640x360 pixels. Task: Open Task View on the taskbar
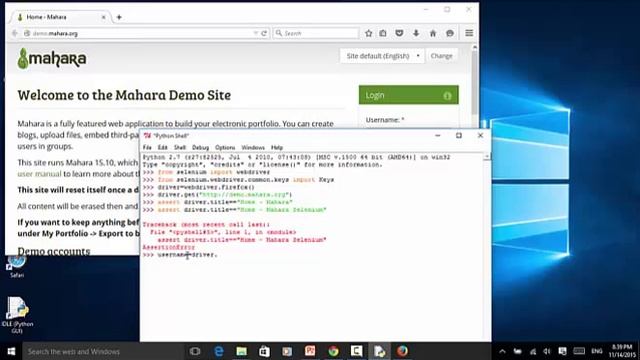point(195,351)
